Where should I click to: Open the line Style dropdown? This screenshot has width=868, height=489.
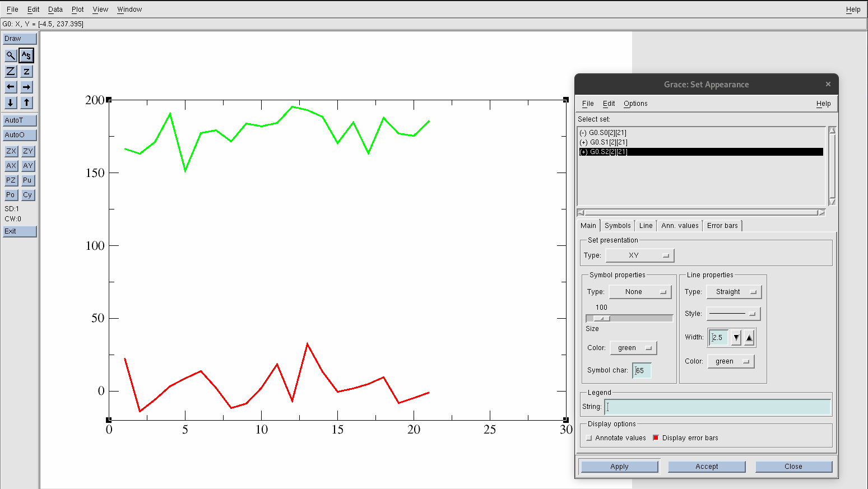click(734, 314)
